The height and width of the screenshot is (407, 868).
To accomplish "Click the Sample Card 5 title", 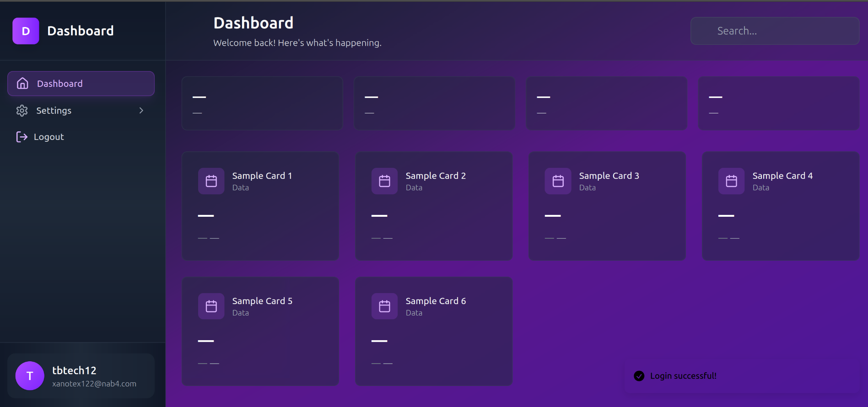I will (262, 301).
